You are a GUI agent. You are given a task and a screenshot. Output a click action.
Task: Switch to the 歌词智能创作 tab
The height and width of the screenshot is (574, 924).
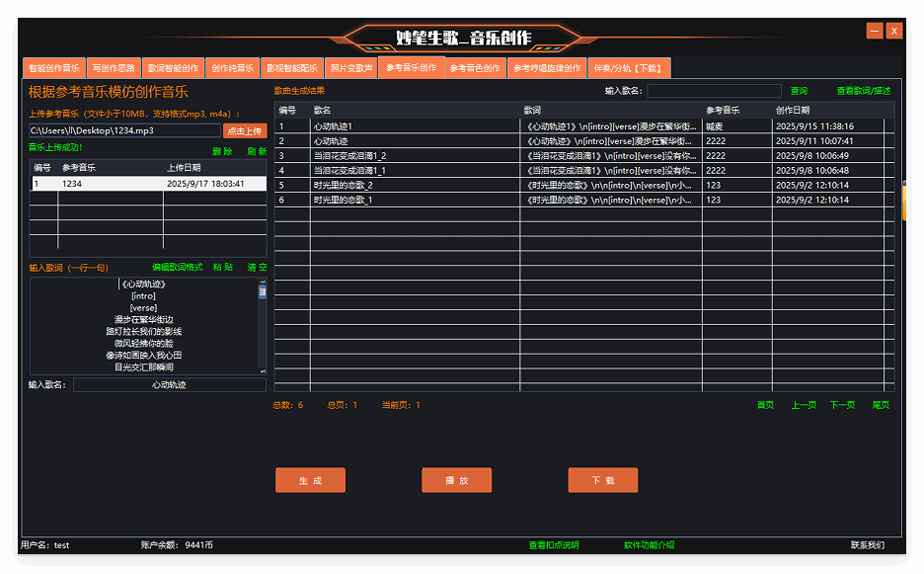tap(174, 68)
